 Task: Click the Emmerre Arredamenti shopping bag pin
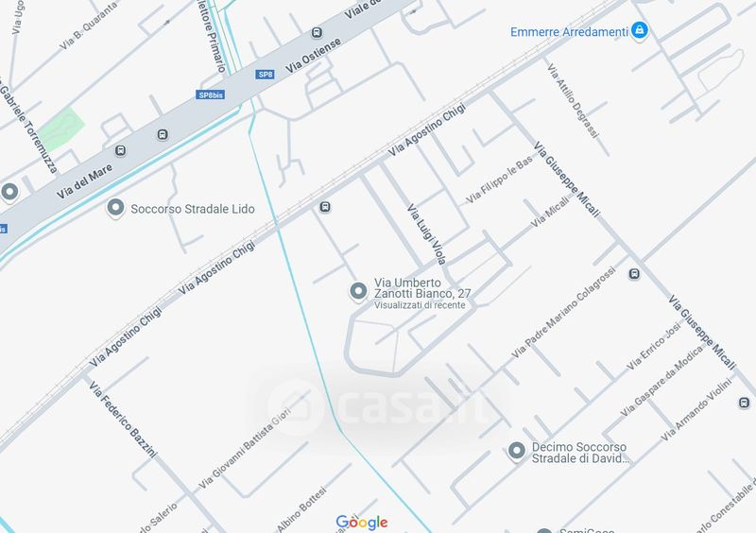pos(640,30)
